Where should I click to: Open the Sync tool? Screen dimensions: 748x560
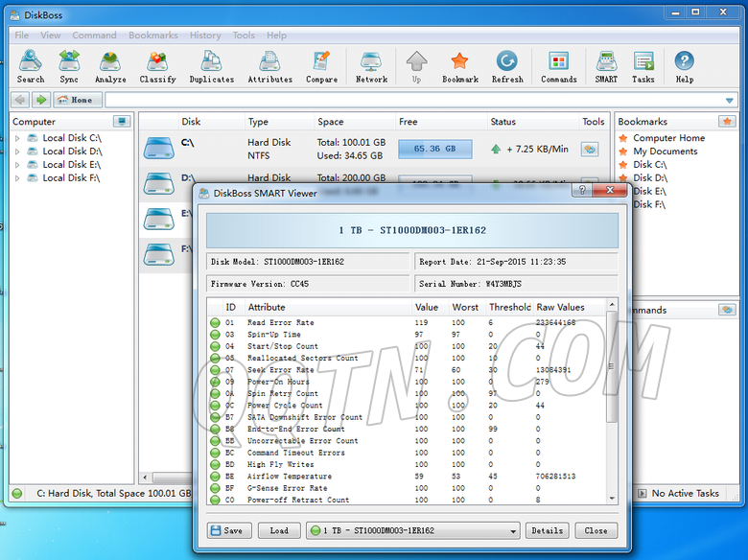point(69,66)
